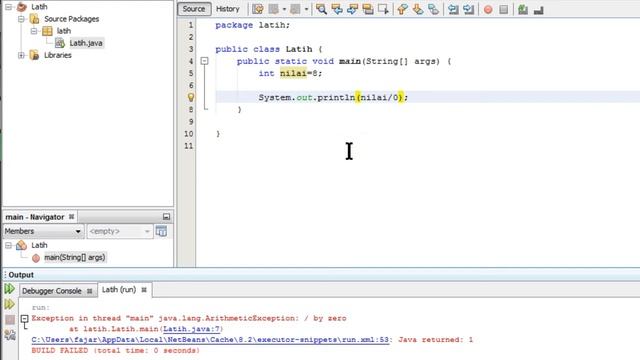Click the Stop icon in Output

10,320
